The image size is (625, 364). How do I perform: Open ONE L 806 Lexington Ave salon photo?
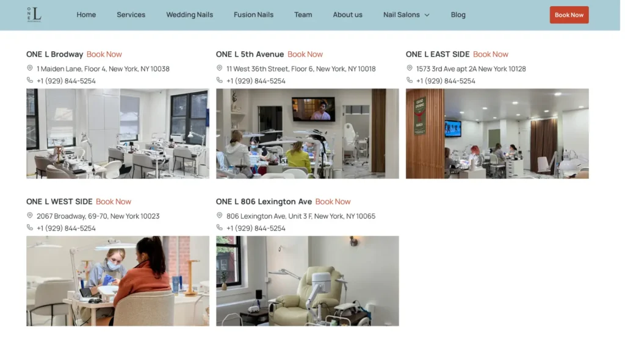tap(307, 281)
